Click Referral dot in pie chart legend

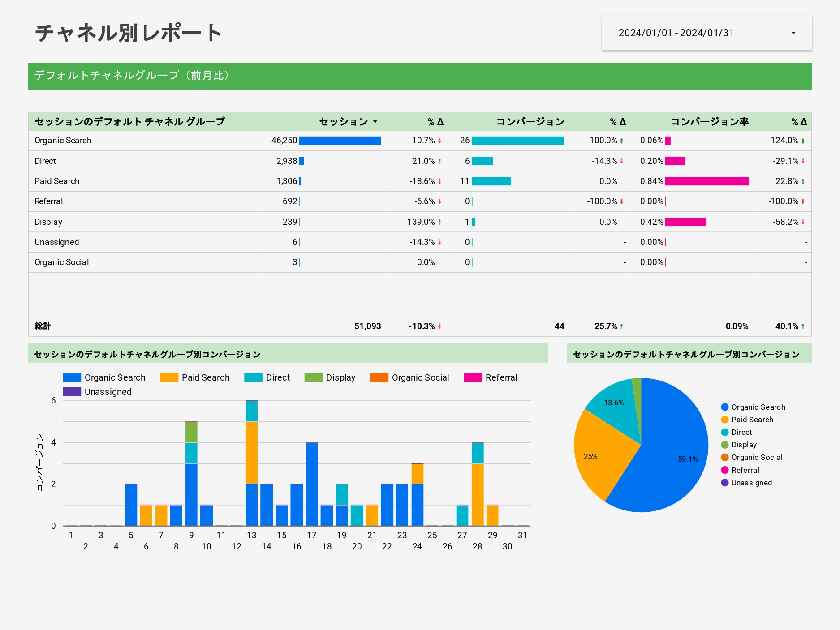tap(724, 470)
